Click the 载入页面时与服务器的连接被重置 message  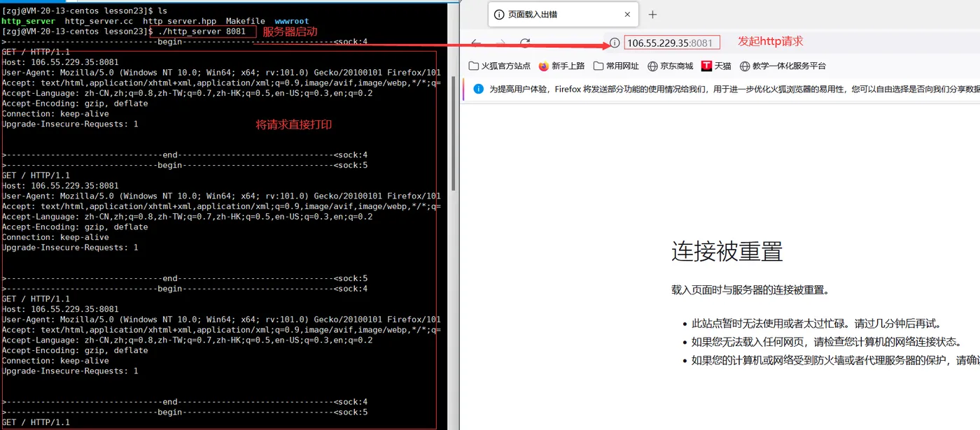[x=750, y=290]
